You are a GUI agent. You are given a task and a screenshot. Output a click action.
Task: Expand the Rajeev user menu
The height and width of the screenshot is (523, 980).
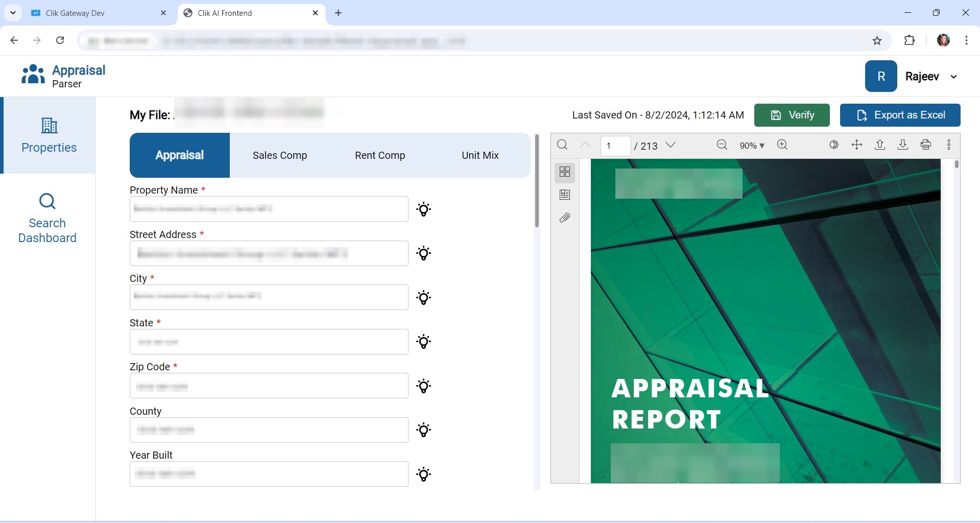tap(953, 77)
